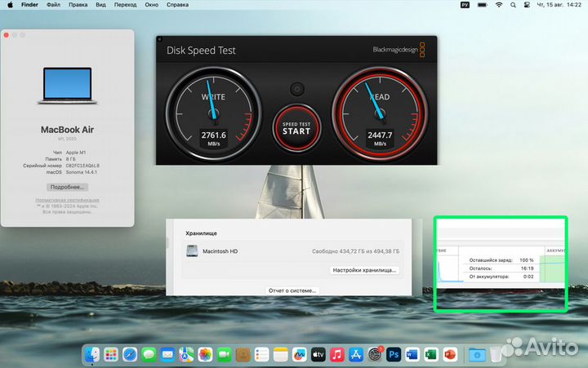Open the Apple menu
The image size is (588, 368).
[10, 5]
